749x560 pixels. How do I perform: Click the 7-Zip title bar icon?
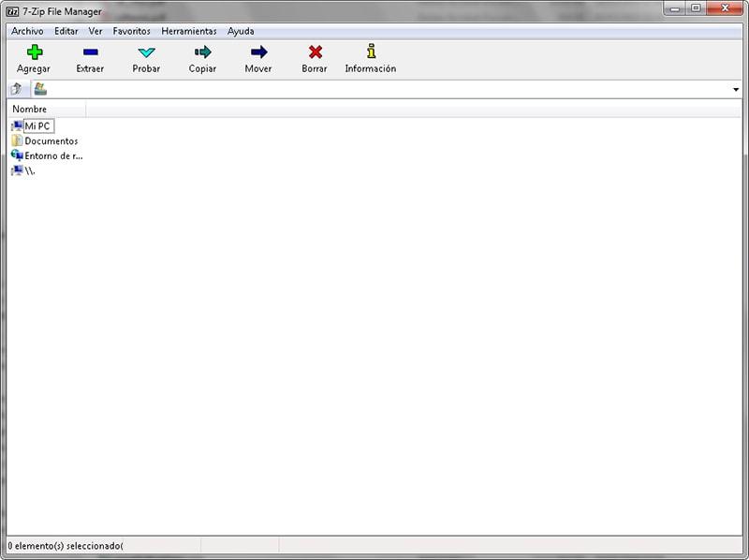[13, 11]
